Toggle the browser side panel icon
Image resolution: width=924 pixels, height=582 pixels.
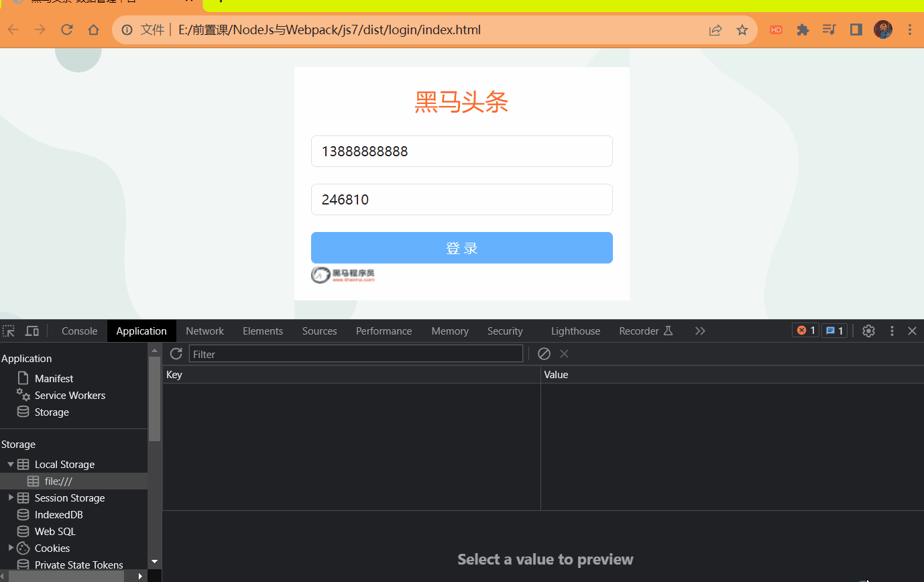pos(856,30)
